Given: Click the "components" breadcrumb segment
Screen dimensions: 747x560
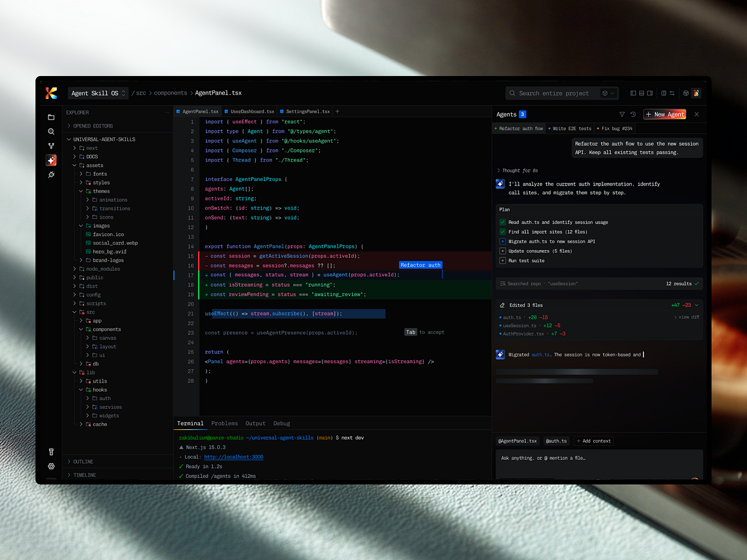Looking at the screenshot, I should click(x=171, y=93).
